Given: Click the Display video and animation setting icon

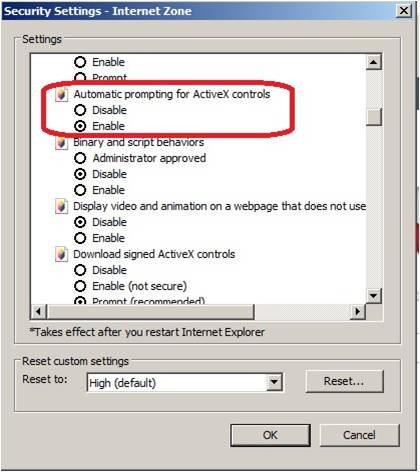Looking at the screenshot, I should (62, 206).
